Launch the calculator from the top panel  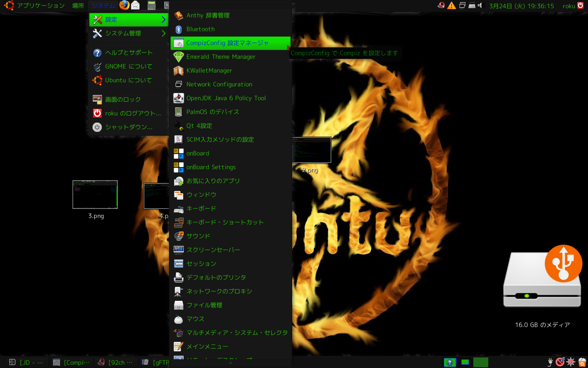coord(152,6)
